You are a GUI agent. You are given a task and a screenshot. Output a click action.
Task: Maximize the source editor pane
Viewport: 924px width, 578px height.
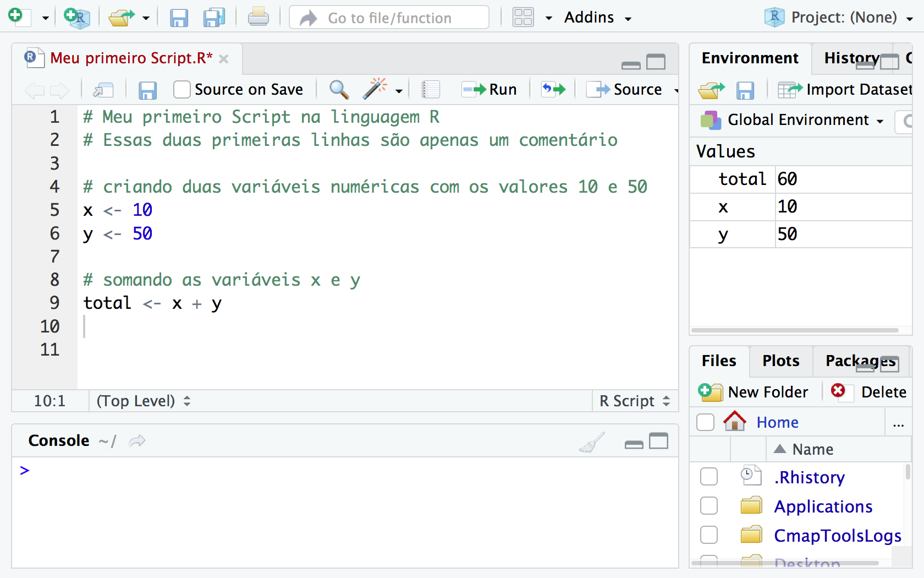click(656, 62)
